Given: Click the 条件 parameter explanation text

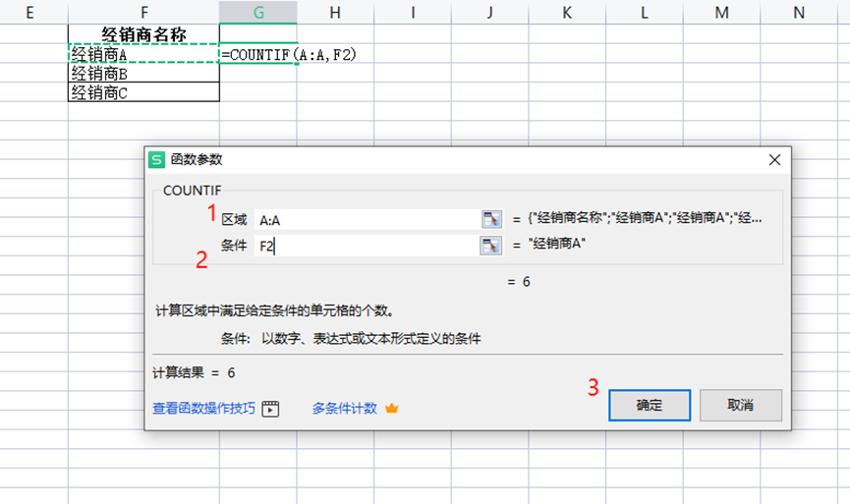Looking at the screenshot, I should tap(351, 339).
